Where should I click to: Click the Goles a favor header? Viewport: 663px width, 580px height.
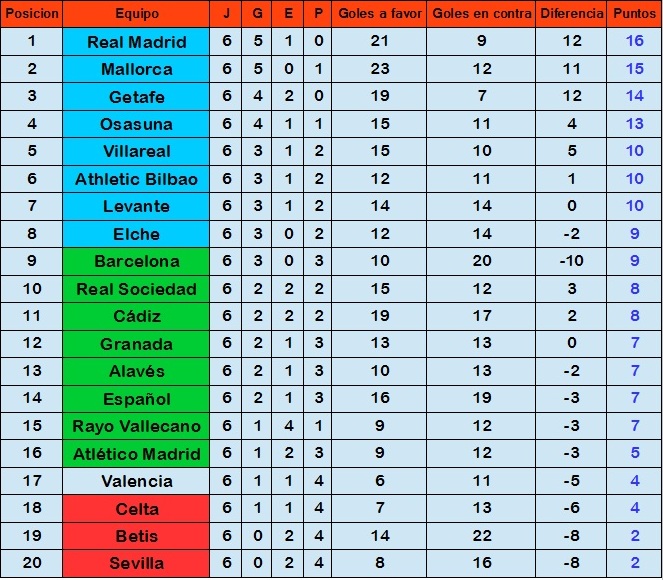tap(379, 14)
